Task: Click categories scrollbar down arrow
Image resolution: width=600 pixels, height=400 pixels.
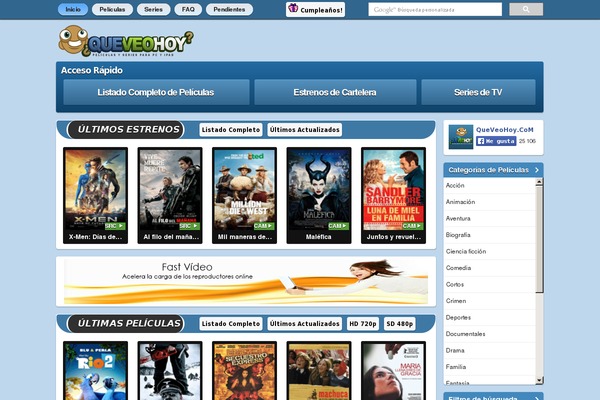Action: click(x=539, y=380)
